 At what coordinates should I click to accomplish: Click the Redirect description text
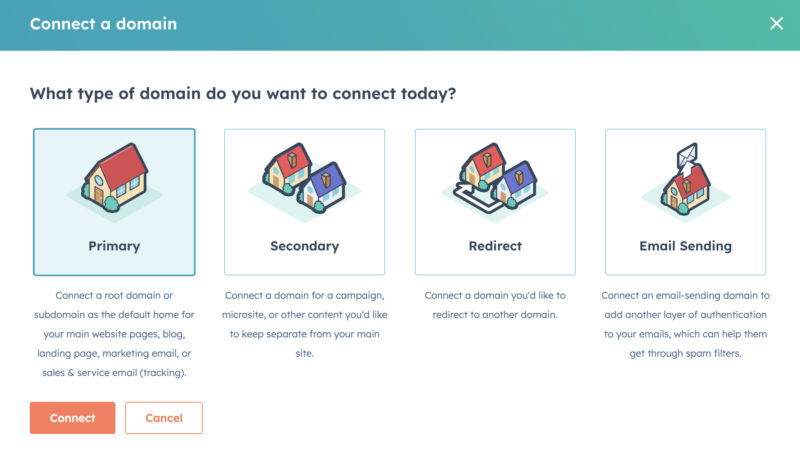(x=495, y=305)
